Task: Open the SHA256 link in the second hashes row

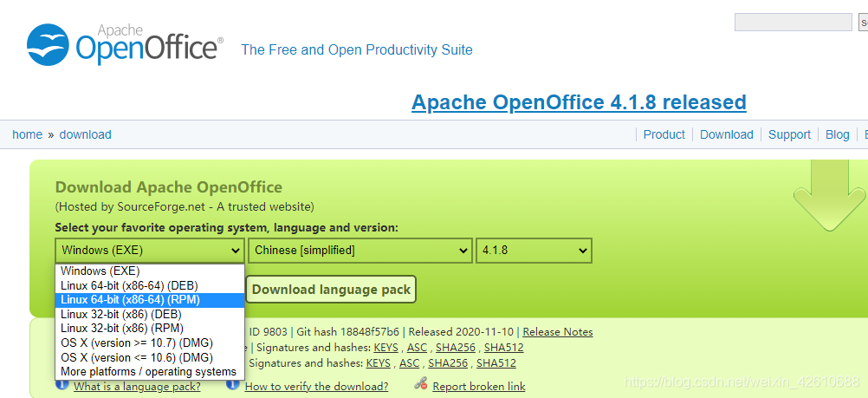Action: [448, 363]
